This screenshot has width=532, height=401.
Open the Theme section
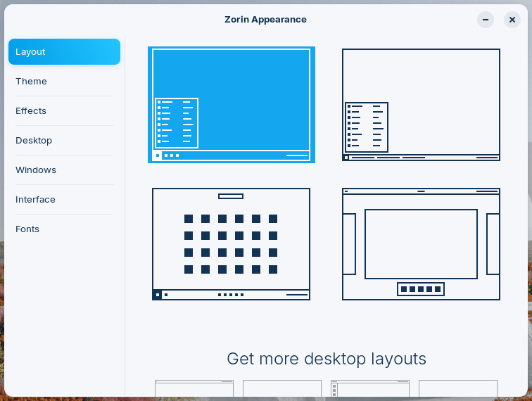64,82
